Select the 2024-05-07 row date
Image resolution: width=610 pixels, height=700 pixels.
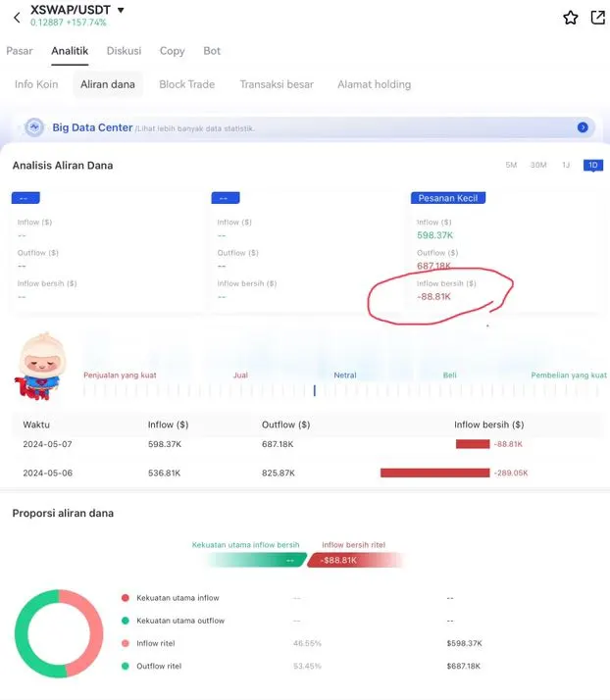pyautogui.click(x=47, y=444)
